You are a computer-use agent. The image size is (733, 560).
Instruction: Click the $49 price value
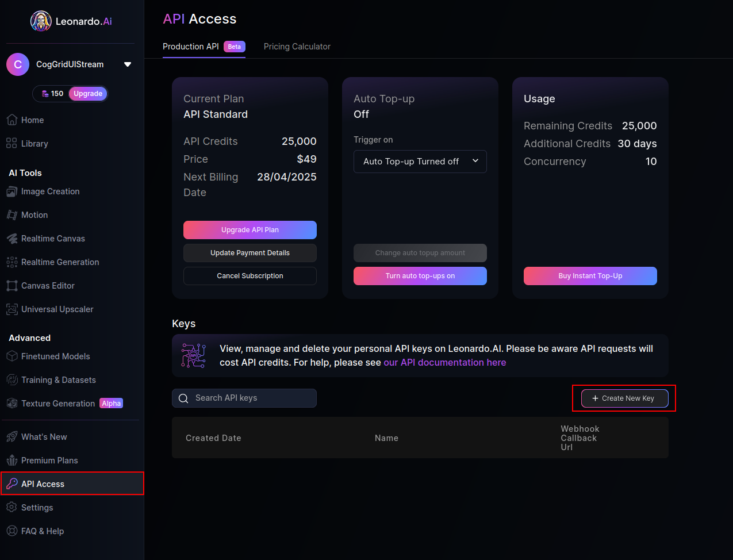[x=307, y=159]
